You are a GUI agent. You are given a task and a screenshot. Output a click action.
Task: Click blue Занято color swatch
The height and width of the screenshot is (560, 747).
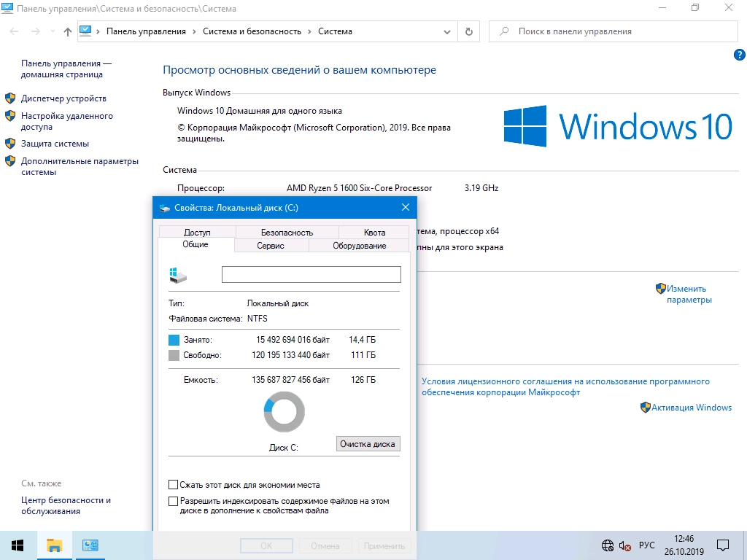click(x=174, y=340)
